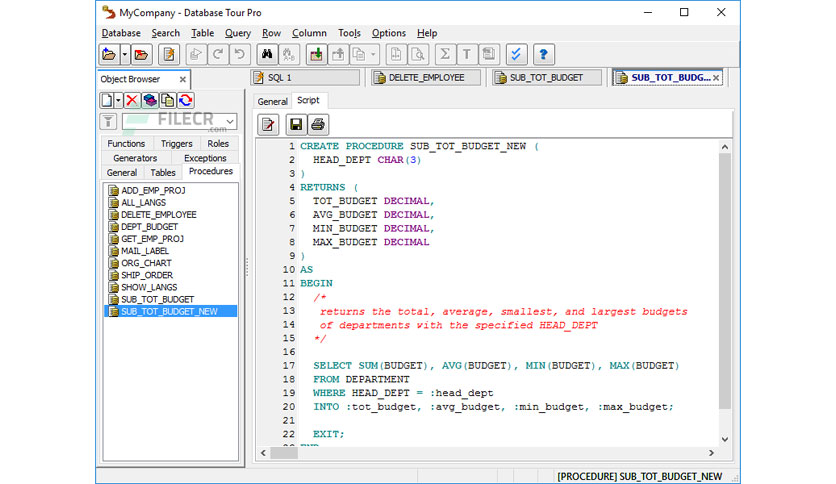836x484 pixels.
Task: Click the script horizontal scrollbar right arrow
Action: click(x=711, y=453)
